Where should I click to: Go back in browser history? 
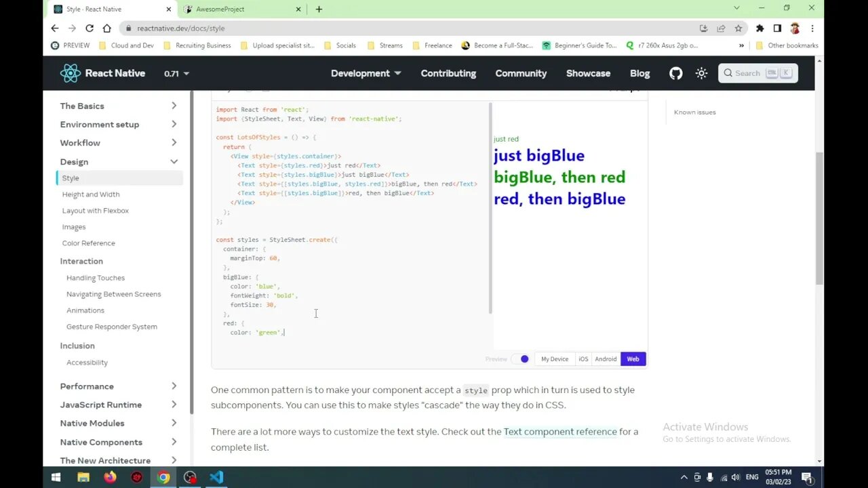click(x=55, y=28)
